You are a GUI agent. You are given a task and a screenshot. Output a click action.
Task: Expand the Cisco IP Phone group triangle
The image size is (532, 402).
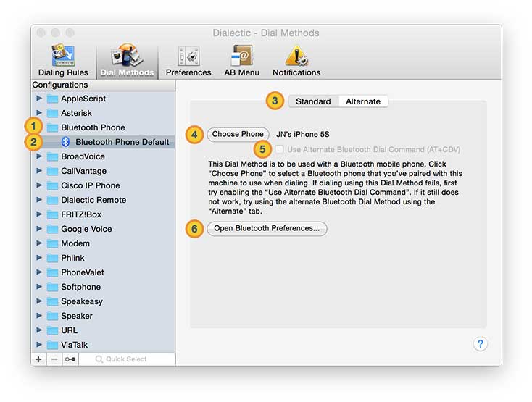[x=39, y=185]
